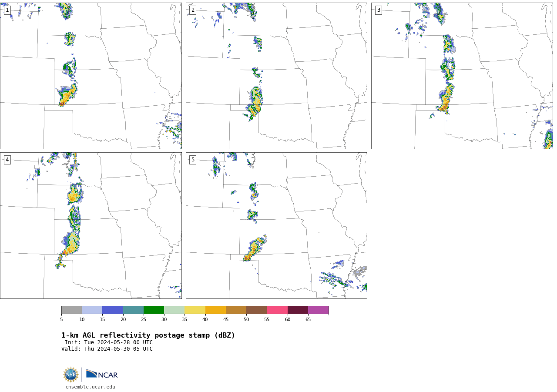Open ensemble member 1 reflectivity map

[91, 76]
